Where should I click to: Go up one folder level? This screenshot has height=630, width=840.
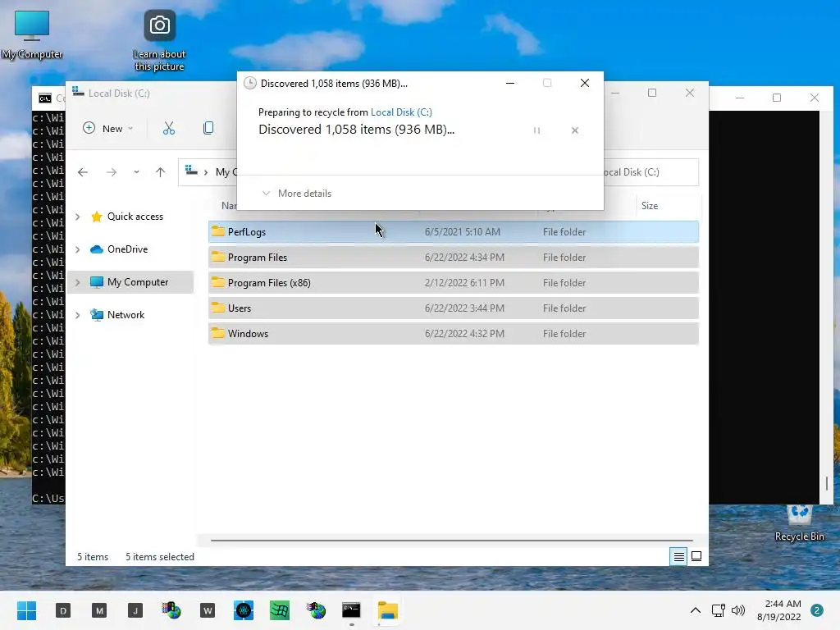pyautogui.click(x=160, y=172)
